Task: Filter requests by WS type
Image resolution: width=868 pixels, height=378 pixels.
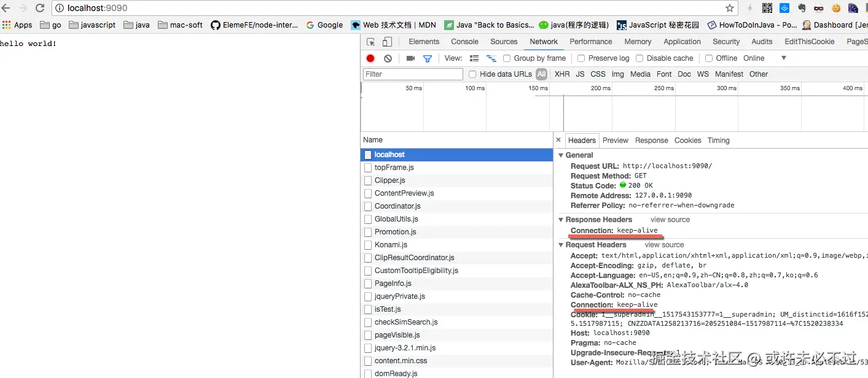Action: 703,74
